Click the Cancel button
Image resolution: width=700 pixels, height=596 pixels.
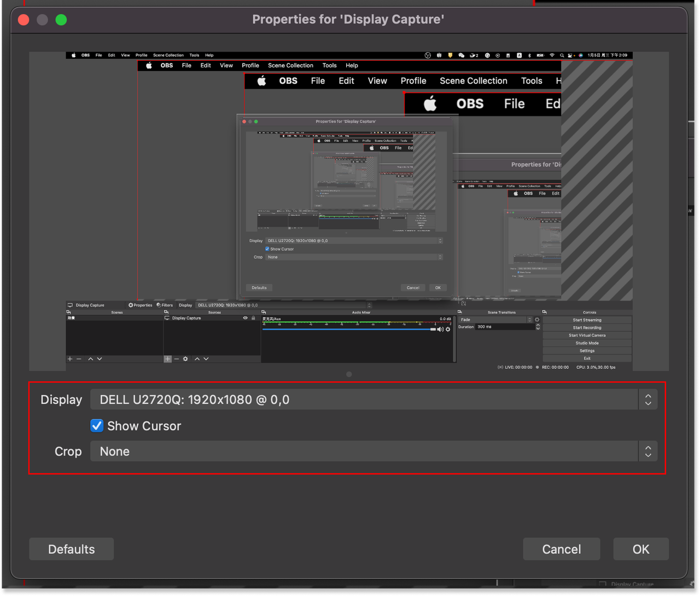pyautogui.click(x=561, y=549)
